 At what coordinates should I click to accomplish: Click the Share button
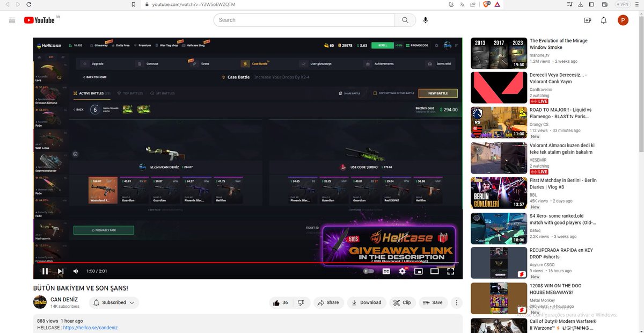tap(328, 302)
